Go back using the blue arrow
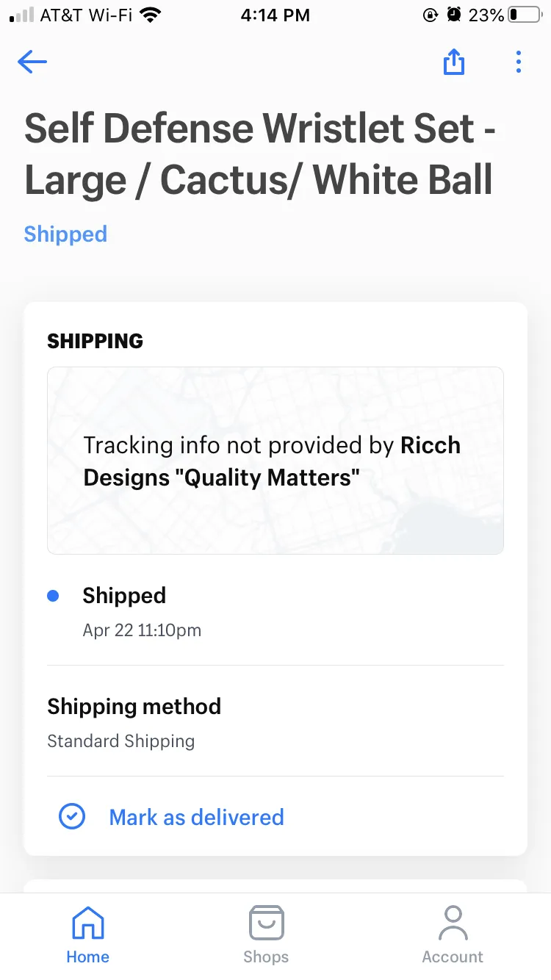The width and height of the screenshot is (551, 980). (x=32, y=62)
